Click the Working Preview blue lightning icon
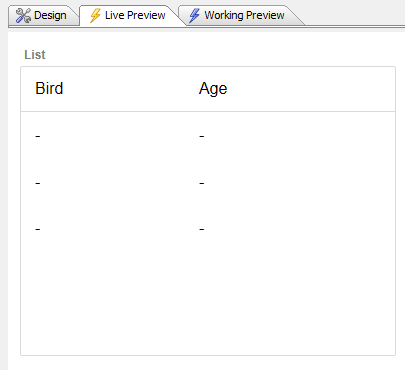Viewport: 405px width, 370px height. [194, 15]
